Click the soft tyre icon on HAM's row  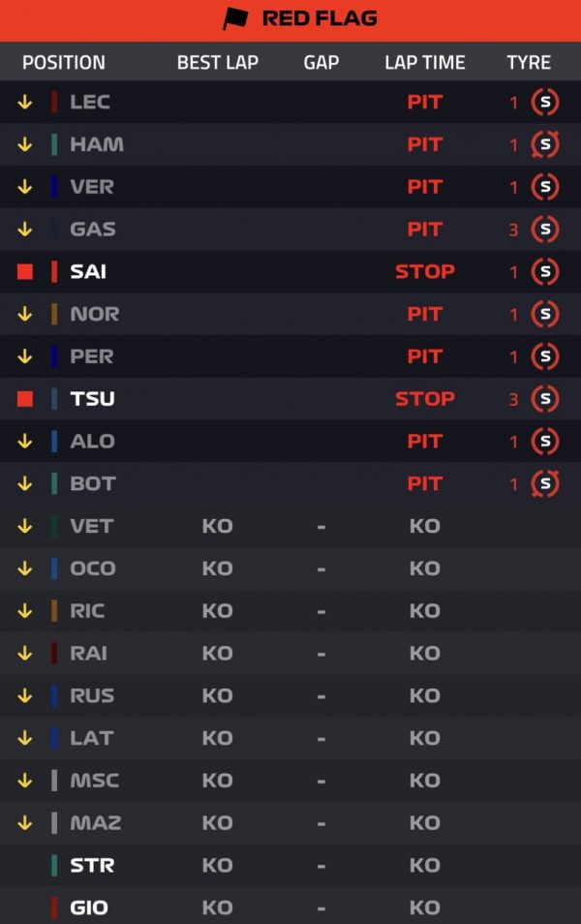(x=545, y=144)
